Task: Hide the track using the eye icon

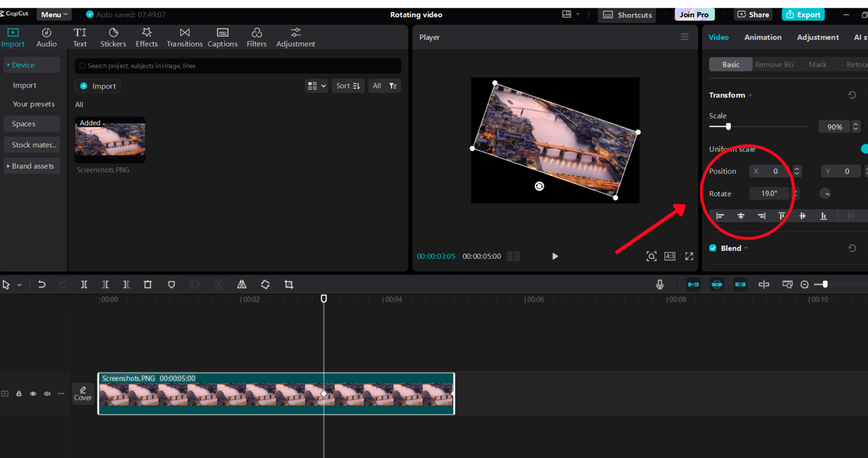Action: point(33,394)
